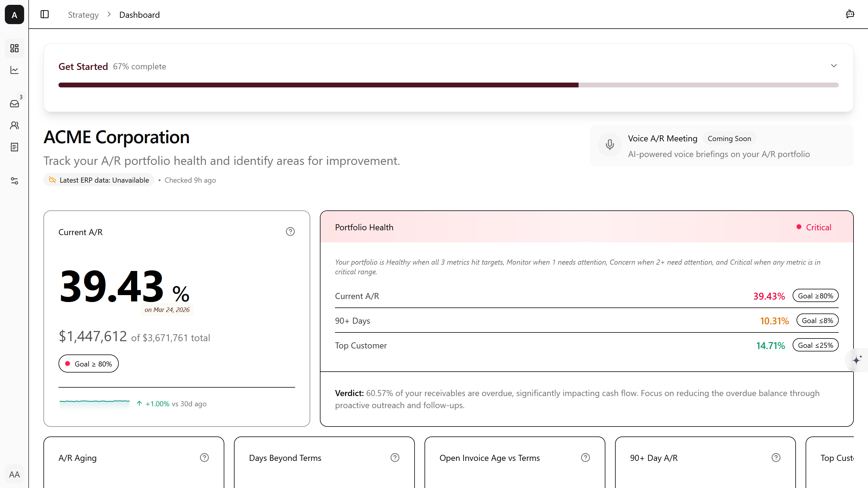Open the customers people sidebar icon
The width and height of the screenshot is (868, 488).
[14, 125]
